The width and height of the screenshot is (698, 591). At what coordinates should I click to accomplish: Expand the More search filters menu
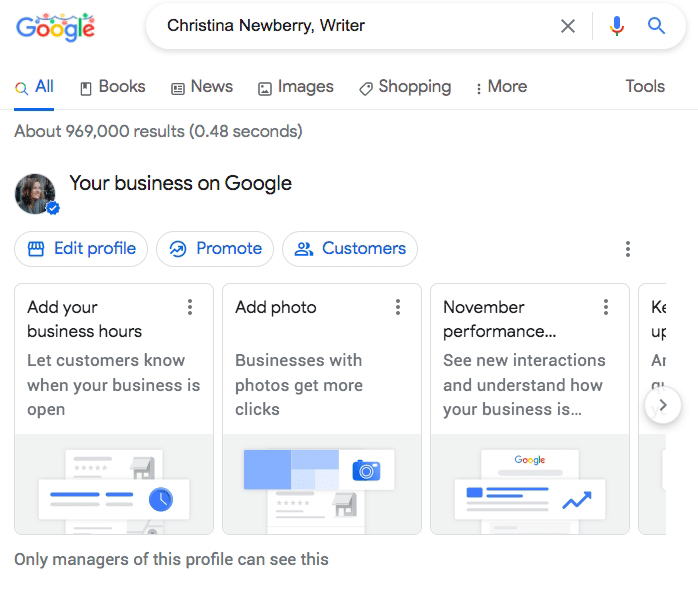[501, 87]
